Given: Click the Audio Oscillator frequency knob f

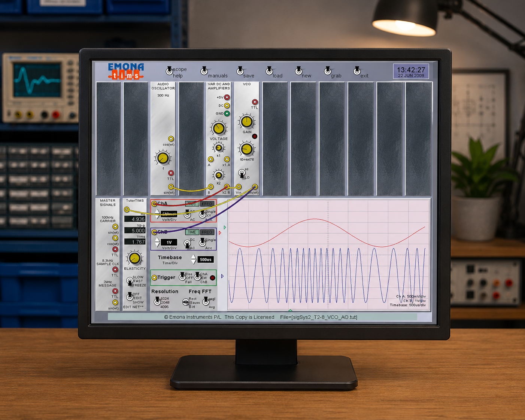Looking at the screenshot, I should click(163, 158).
